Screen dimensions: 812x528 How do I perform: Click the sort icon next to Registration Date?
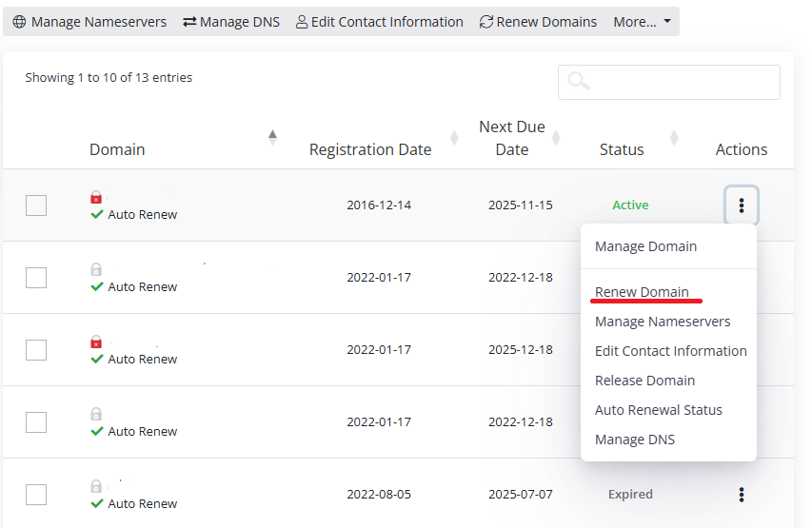click(x=454, y=138)
